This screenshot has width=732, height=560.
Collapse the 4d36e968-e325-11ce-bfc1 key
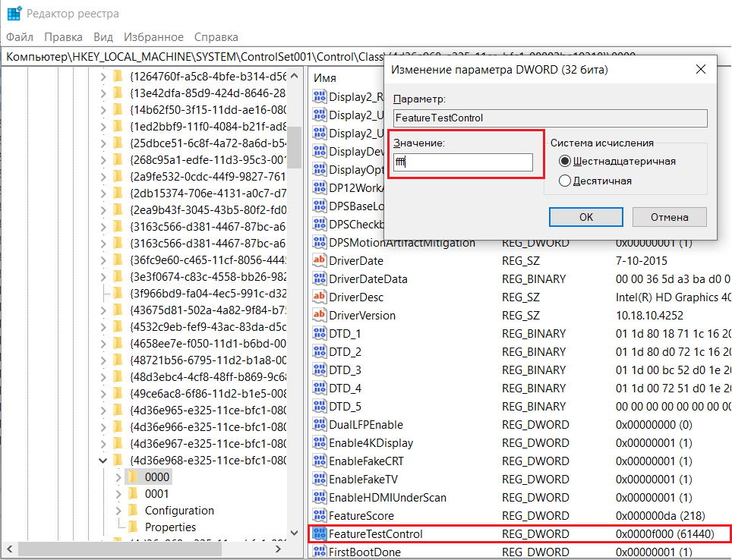(x=103, y=461)
